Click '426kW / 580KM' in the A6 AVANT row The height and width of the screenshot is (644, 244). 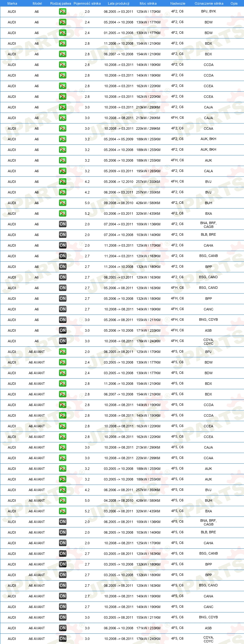pos(148,501)
